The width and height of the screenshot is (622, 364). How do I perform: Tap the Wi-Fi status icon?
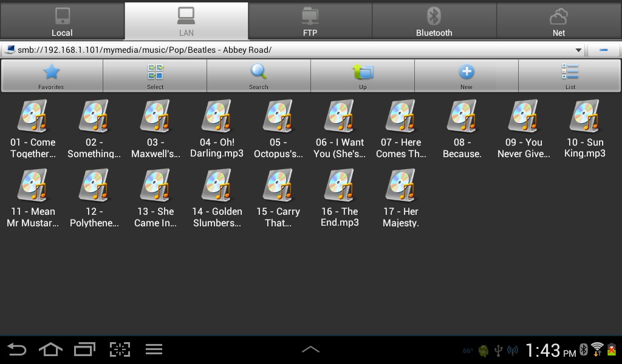click(597, 349)
